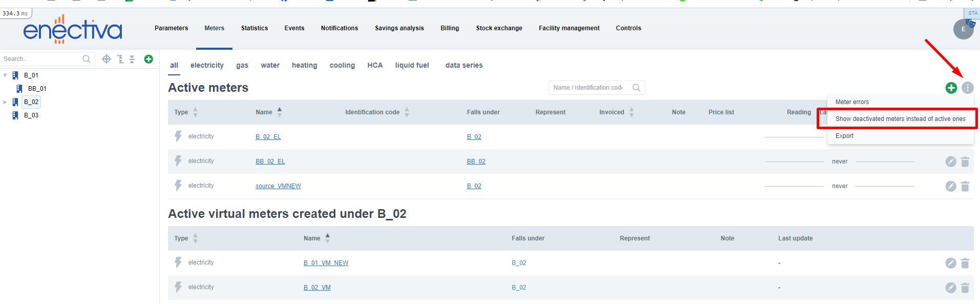Collapse the B_01 tree node
The height and width of the screenshot is (304, 980).
(6, 75)
